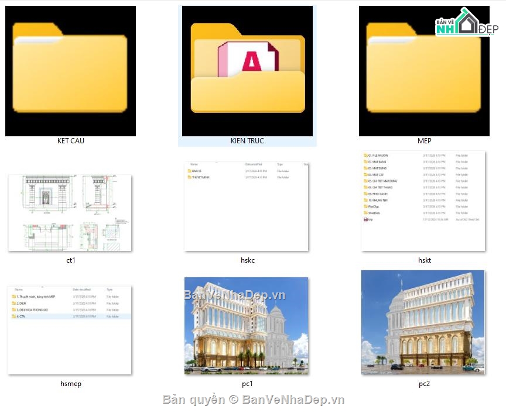The image size is (506, 420).
Task: Click the ct1 file name label
Action: pos(71,260)
